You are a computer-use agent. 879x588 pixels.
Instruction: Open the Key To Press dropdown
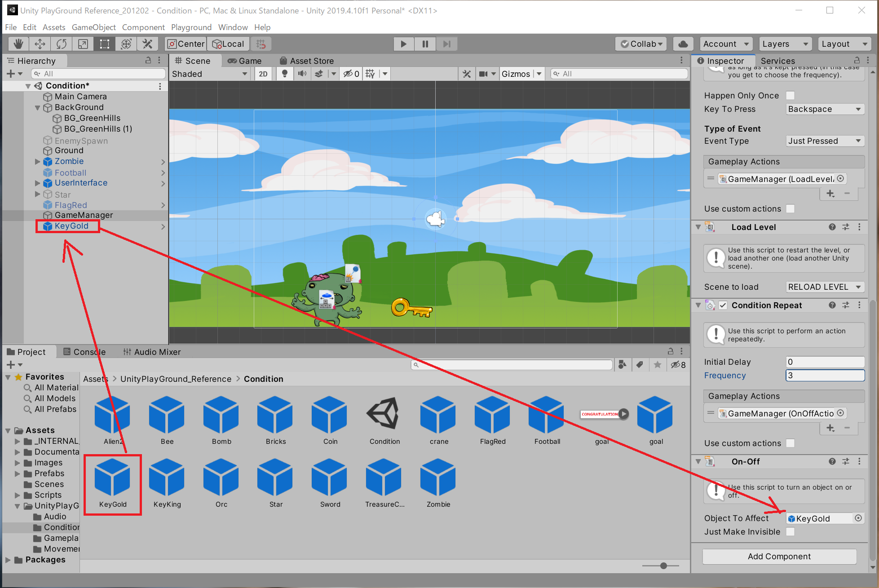(825, 109)
